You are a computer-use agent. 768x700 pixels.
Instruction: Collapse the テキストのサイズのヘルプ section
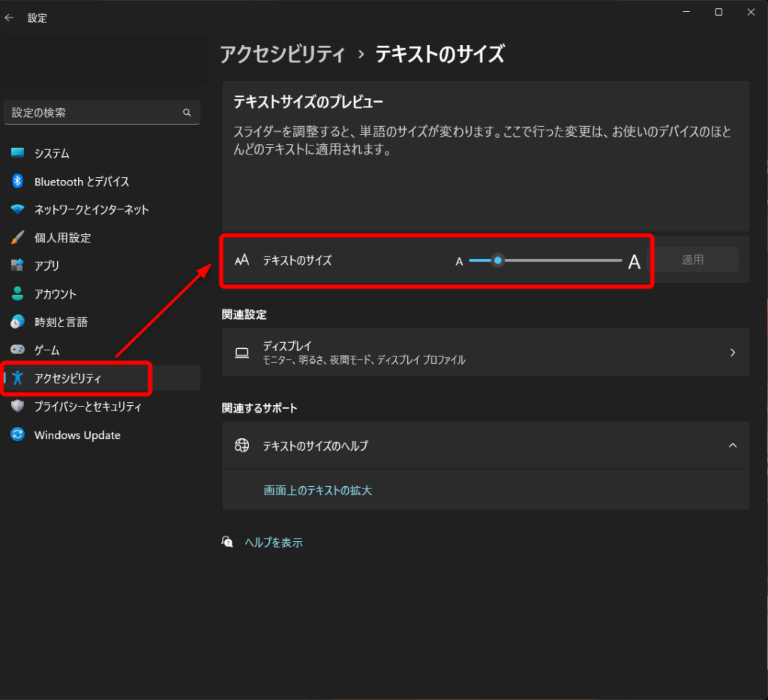(733, 446)
